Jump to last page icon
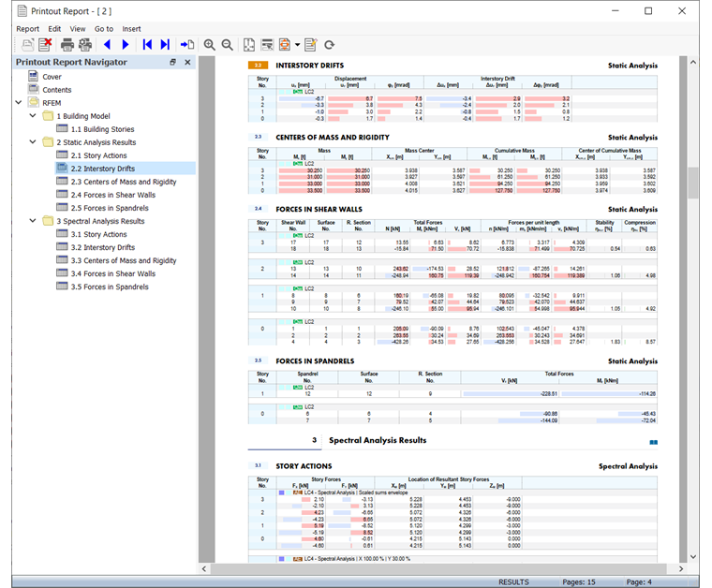The height and width of the screenshot is (588, 712). 165,44
